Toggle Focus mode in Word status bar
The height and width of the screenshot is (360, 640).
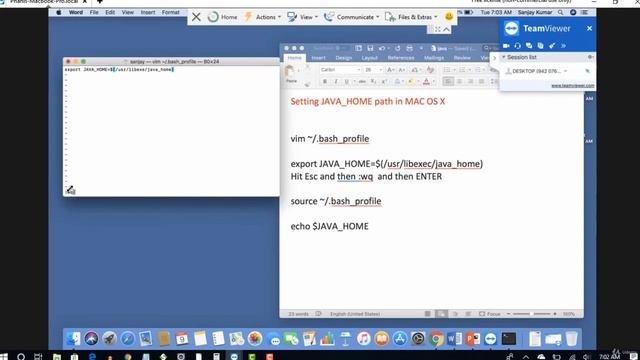click(x=490, y=314)
